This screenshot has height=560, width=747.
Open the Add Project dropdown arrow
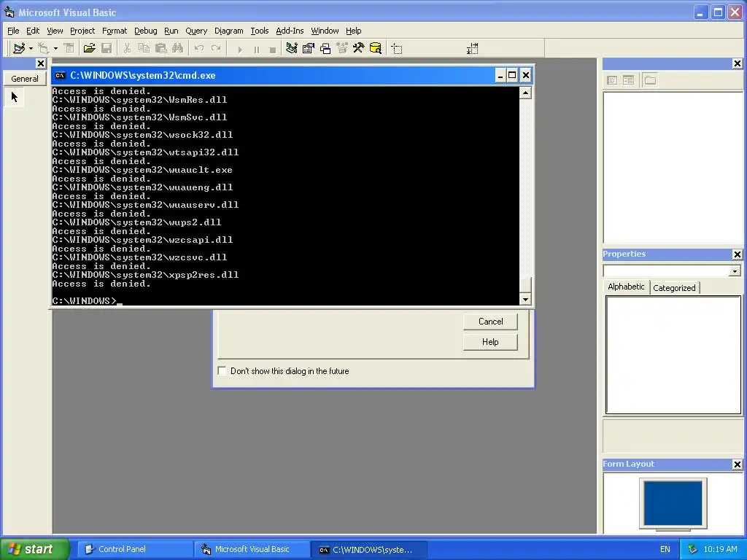31,48
